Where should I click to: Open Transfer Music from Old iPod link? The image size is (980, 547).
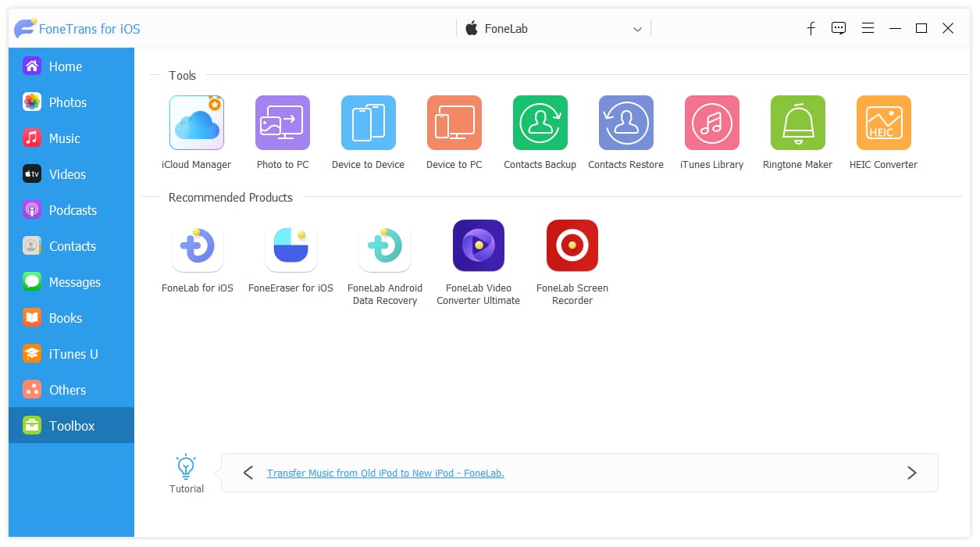[386, 474]
